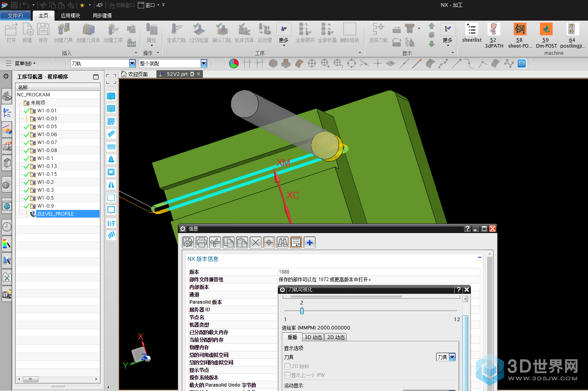
Task: Click the 保存 (Save) button
Action: [x=43, y=33]
